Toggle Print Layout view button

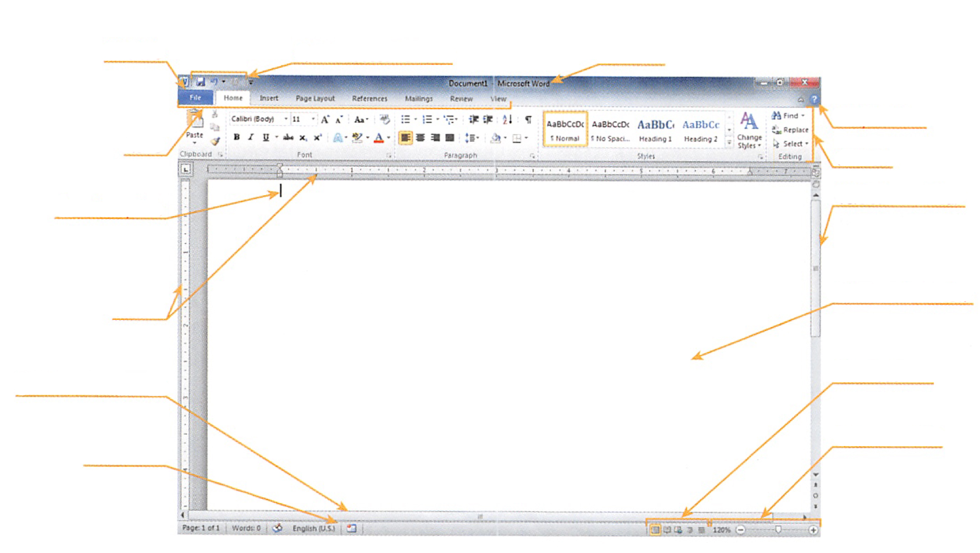coord(655,530)
